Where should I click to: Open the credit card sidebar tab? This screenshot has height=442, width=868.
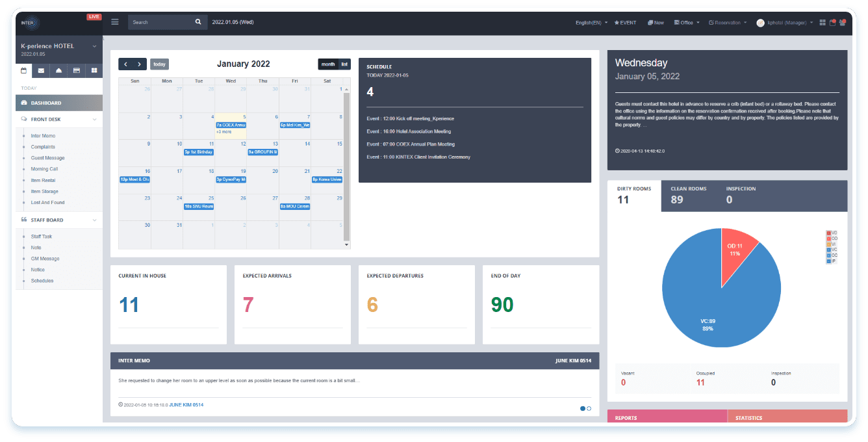(77, 70)
